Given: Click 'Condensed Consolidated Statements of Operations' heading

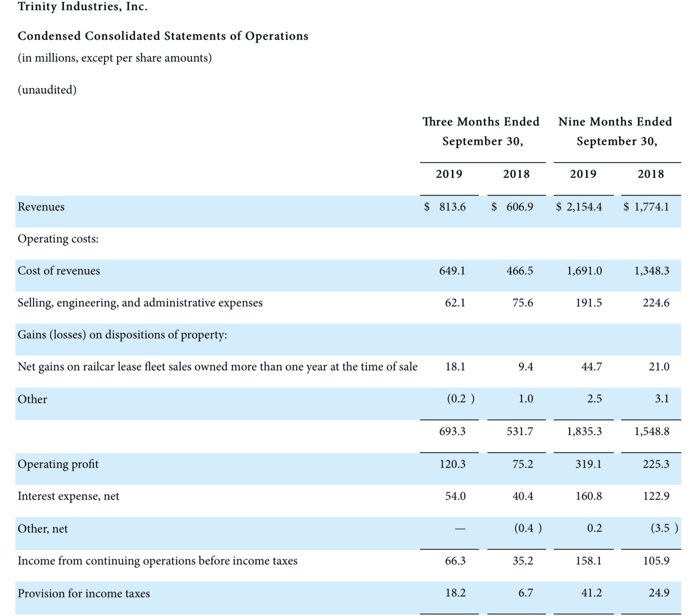Looking at the screenshot, I should 163,36.
